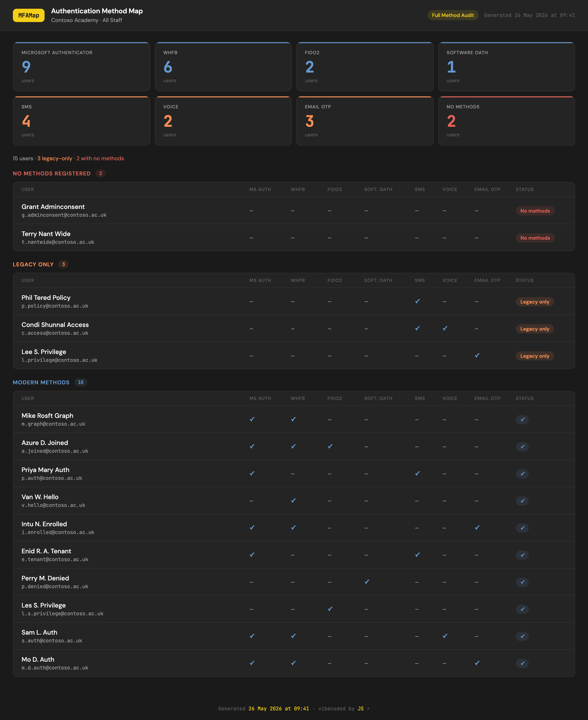Click Azure D. Joined's FIDO2 checkmark
Screen dimensions: 588x720
330,447
